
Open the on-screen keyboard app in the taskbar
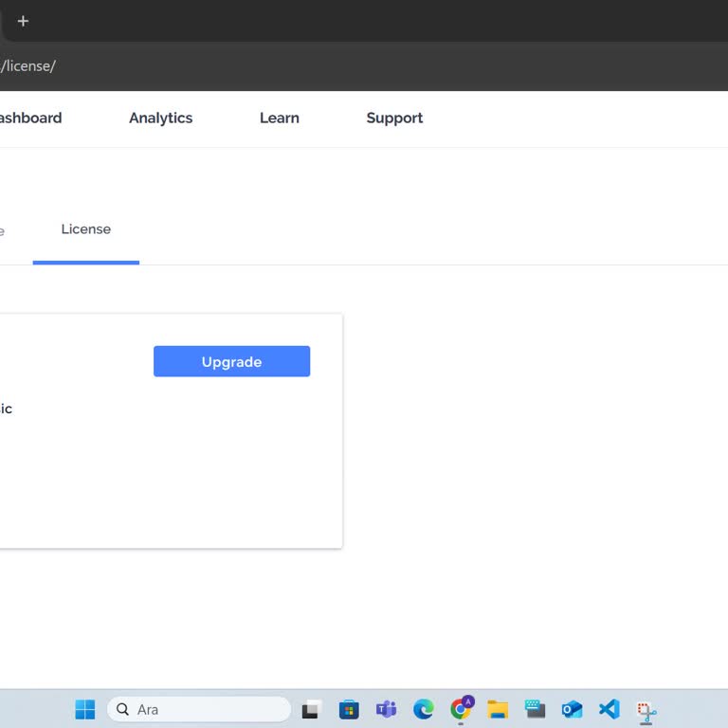pyautogui.click(x=535, y=709)
